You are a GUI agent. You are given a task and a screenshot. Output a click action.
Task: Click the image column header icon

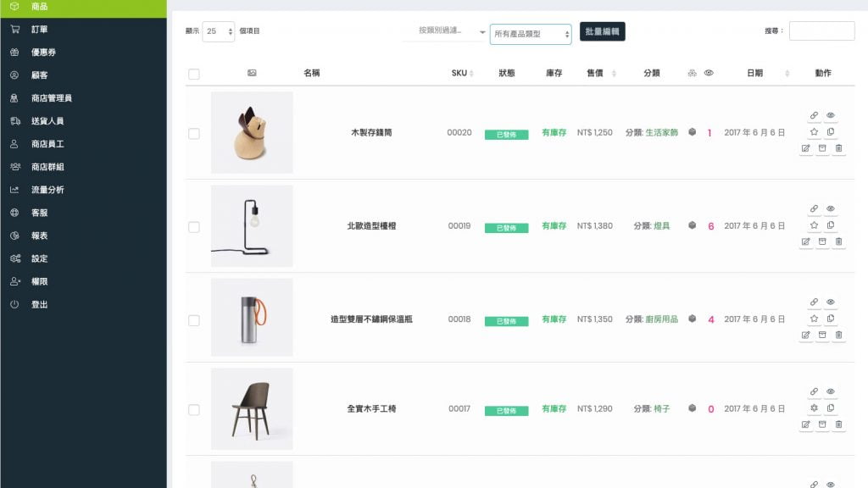point(252,73)
